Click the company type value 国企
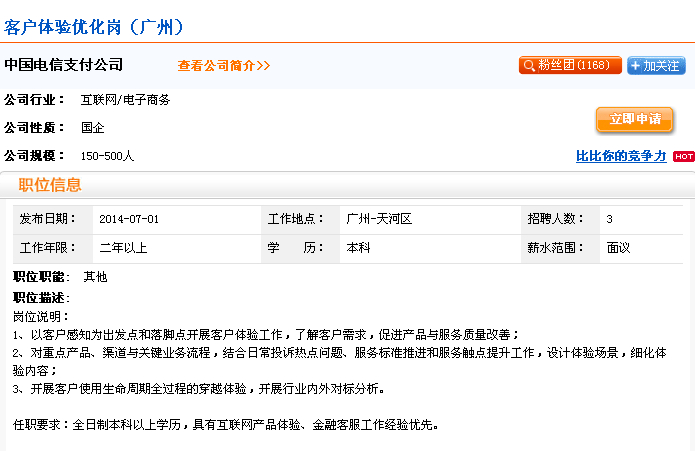Viewport: 695px width, 451px height. (93, 128)
